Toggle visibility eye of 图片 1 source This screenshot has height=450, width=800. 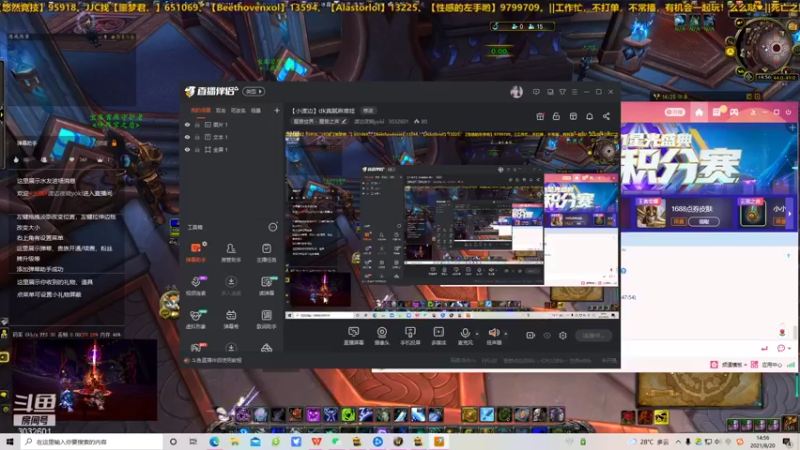coord(187,124)
